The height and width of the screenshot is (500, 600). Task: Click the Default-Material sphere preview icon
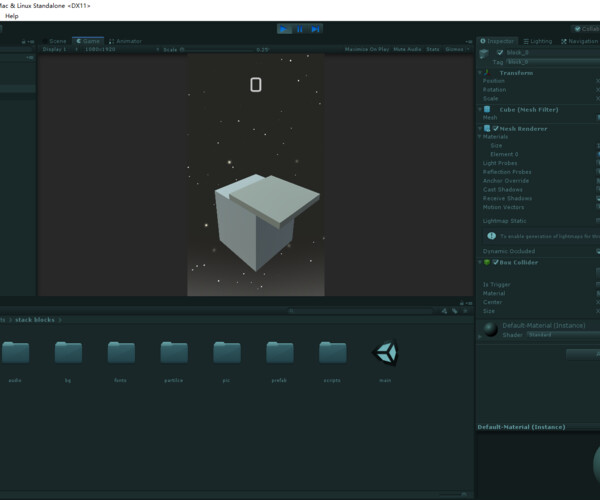tap(490, 329)
